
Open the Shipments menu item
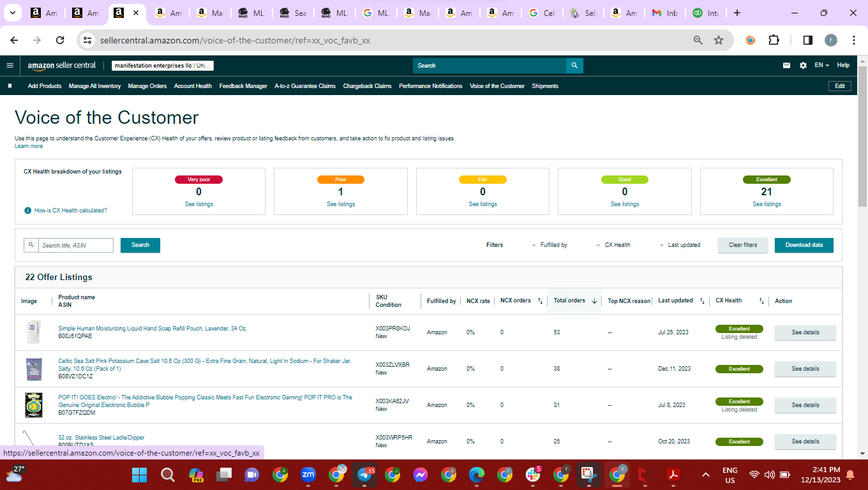(545, 86)
